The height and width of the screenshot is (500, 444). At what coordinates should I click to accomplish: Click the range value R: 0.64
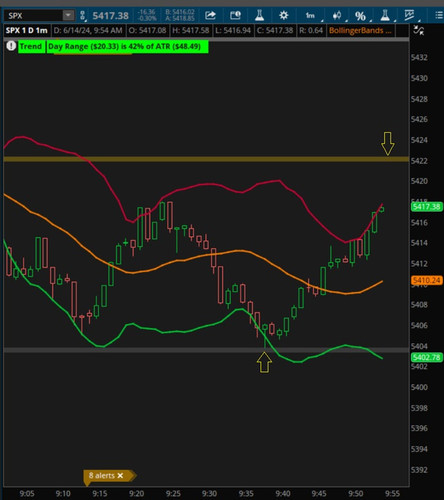[x=311, y=31]
